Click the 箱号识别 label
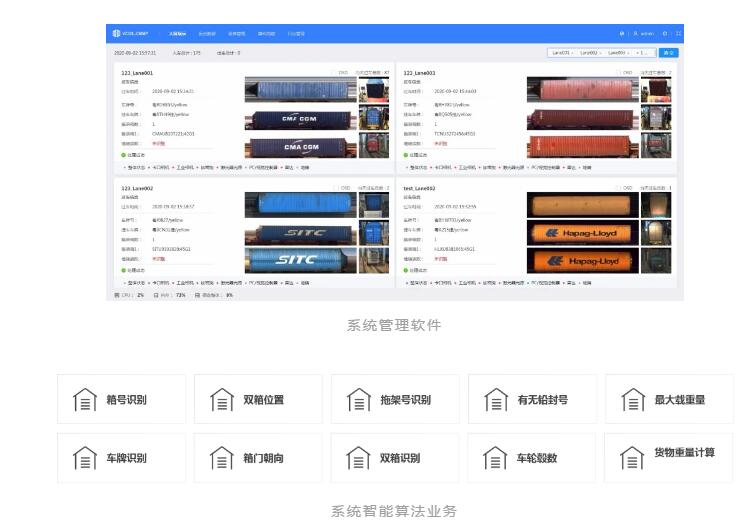 tap(126, 399)
